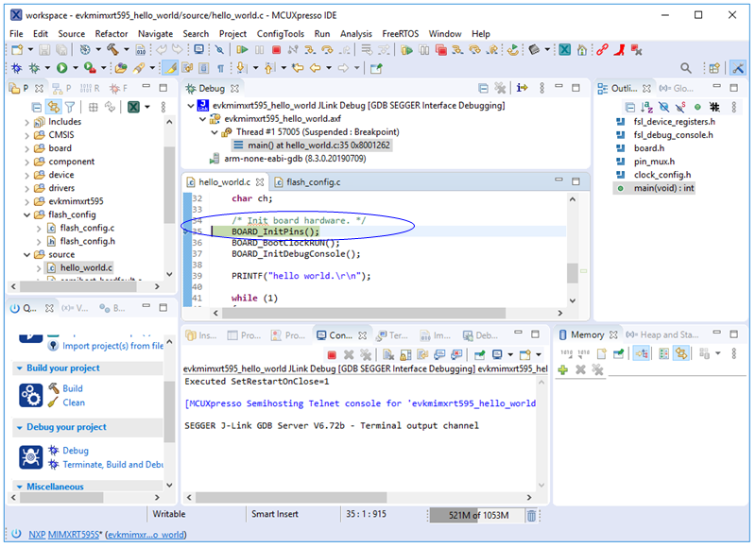Viewport: 756px width, 548px height.
Task: Collapse Thread #1 node in Debug view
Action: 215,132
